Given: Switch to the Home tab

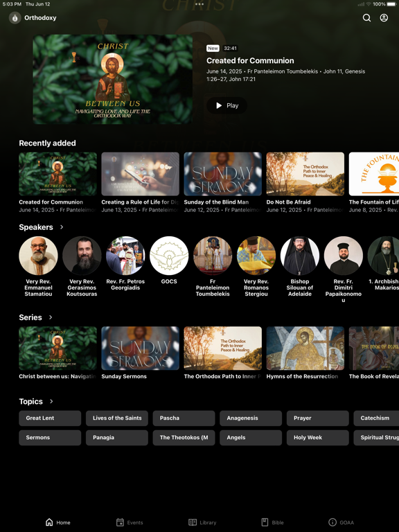Looking at the screenshot, I should [x=58, y=522].
